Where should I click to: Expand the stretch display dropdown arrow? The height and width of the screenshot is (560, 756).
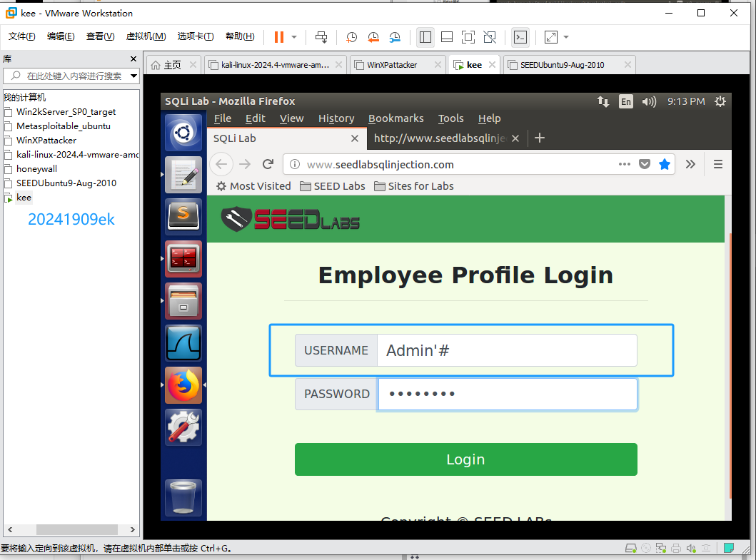tap(566, 37)
